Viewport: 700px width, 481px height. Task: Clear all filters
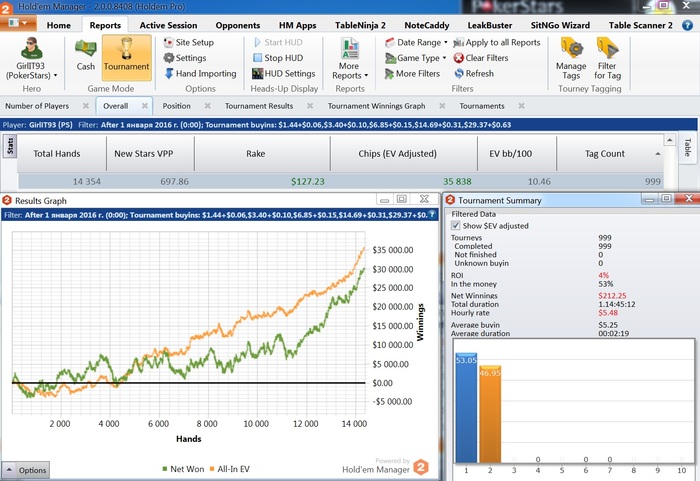click(481, 58)
